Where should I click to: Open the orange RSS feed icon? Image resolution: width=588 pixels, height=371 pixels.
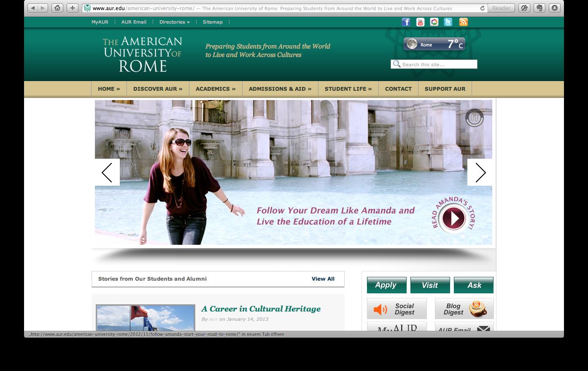point(463,22)
